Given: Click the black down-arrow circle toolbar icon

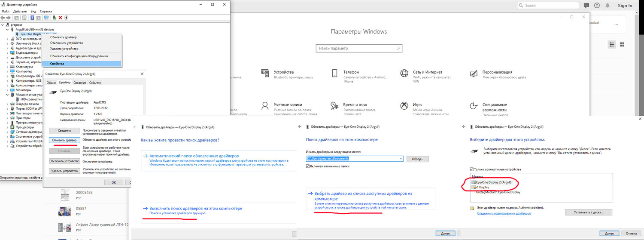Looking at the screenshot, I should pos(67,18).
